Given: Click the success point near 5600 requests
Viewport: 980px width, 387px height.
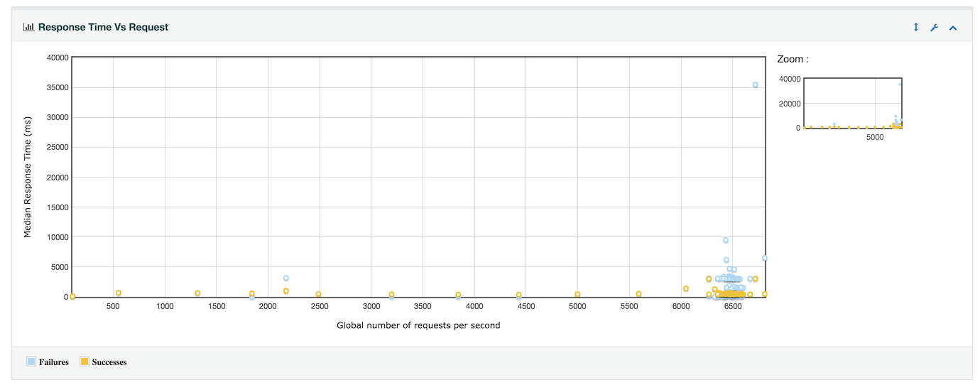Looking at the screenshot, I should point(638,294).
